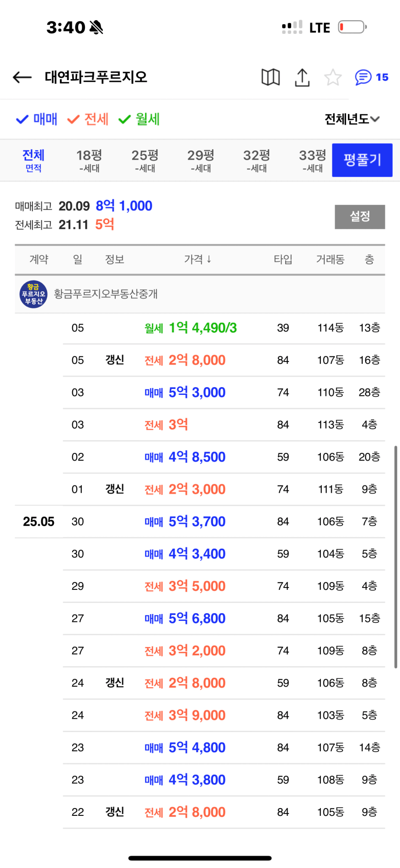Expand area list with 평풀기 button
This screenshot has width=400, height=868.
(362, 160)
